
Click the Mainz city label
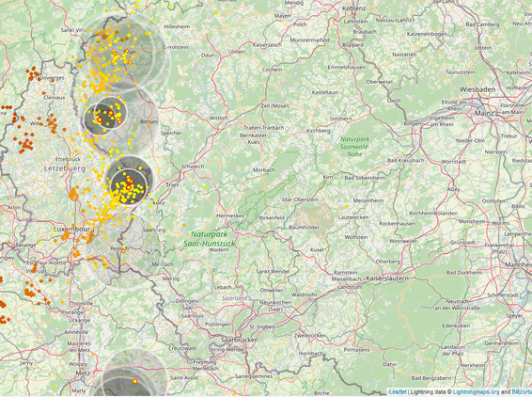pyautogui.click(x=484, y=113)
